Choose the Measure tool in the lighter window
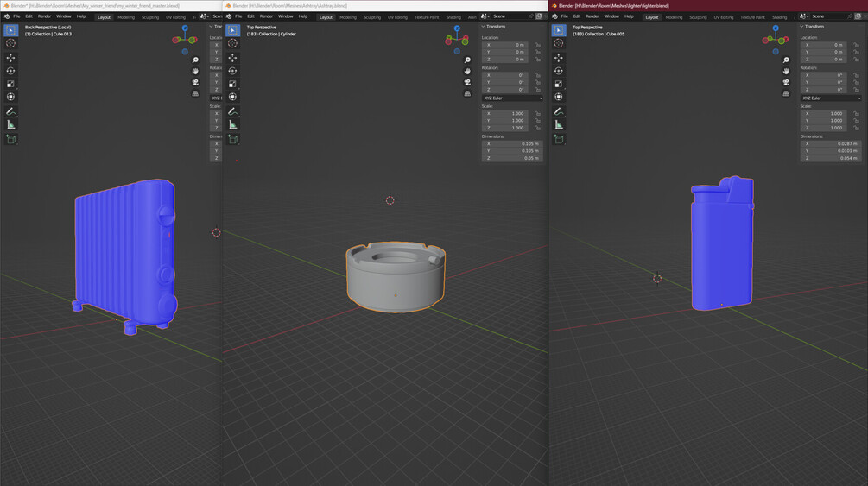Screen dimensions: 868x486 click(559, 124)
